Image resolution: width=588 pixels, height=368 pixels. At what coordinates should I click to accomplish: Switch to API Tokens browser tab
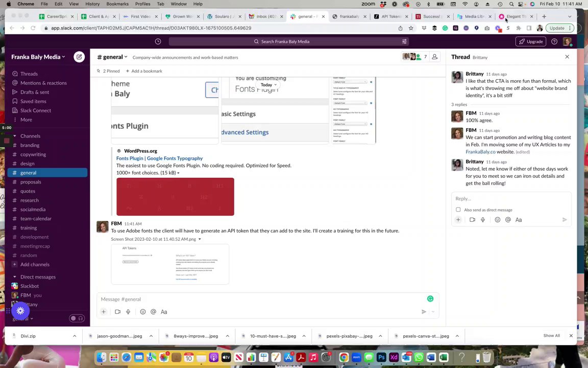[391, 16]
